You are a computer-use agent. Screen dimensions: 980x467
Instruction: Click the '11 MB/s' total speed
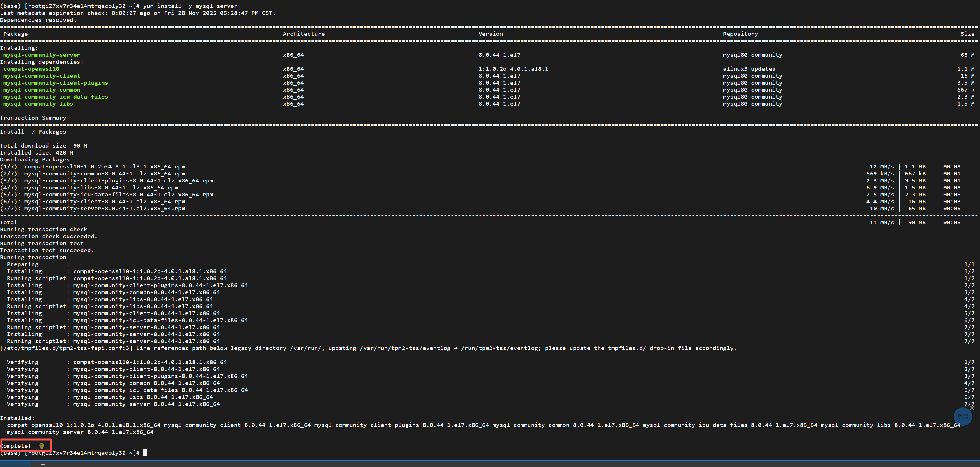[x=882, y=223]
